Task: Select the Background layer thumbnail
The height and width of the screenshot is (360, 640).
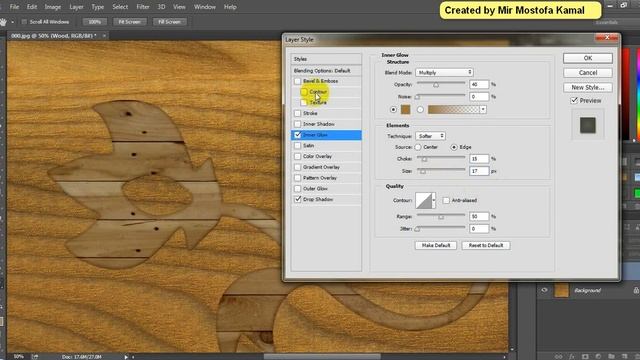Action: click(561, 290)
